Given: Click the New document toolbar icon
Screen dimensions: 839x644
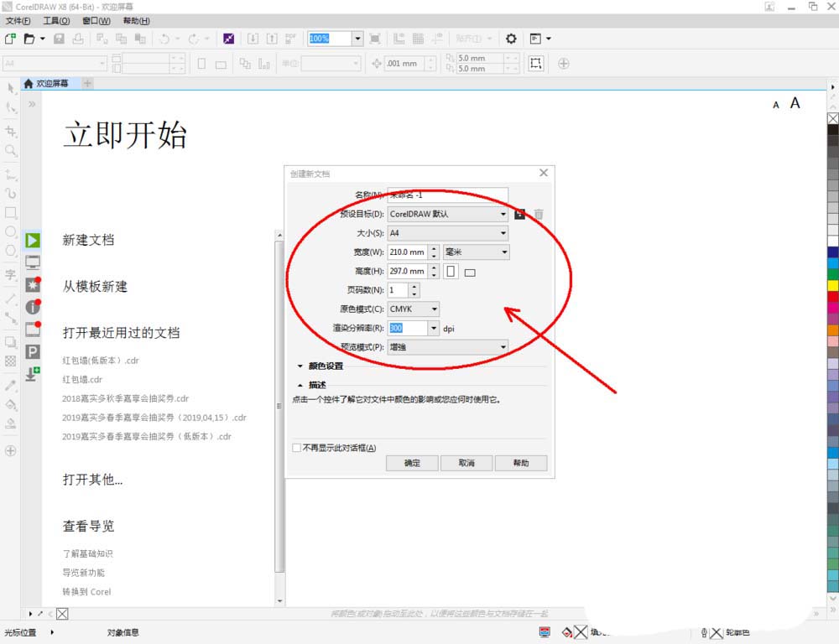Looking at the screenshot, I should [10, 39].
